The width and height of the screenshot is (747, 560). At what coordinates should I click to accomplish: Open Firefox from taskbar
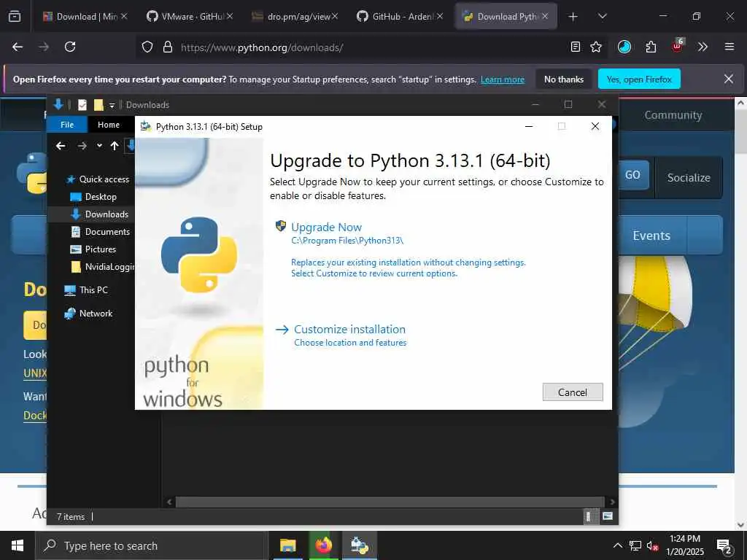[323, 545]
